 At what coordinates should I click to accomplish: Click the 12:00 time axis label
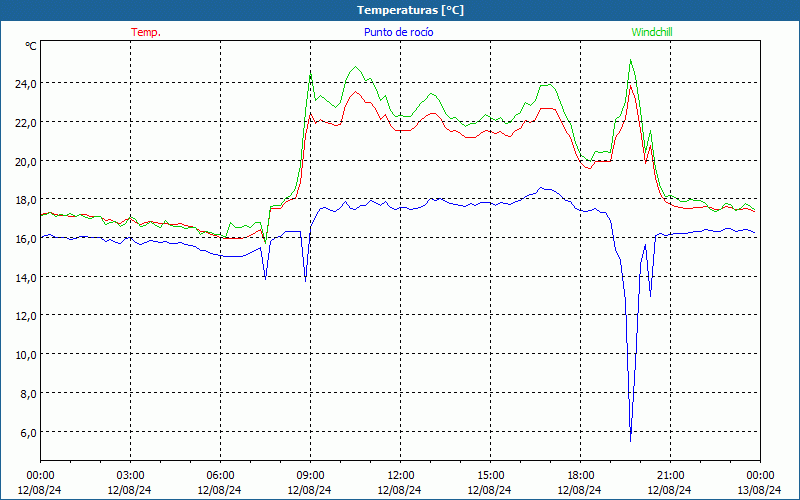click(401, 476)
